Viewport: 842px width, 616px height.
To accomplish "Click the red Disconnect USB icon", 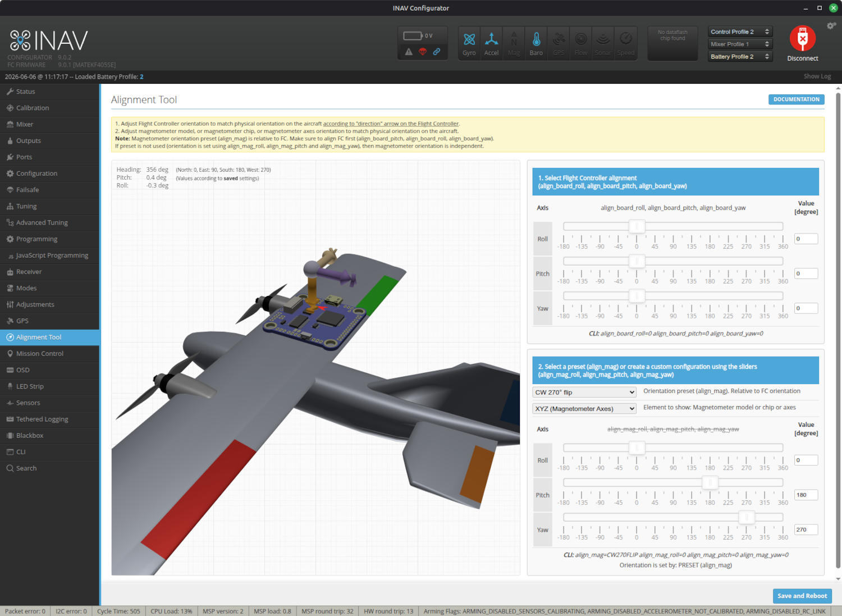I will (803, 39).
